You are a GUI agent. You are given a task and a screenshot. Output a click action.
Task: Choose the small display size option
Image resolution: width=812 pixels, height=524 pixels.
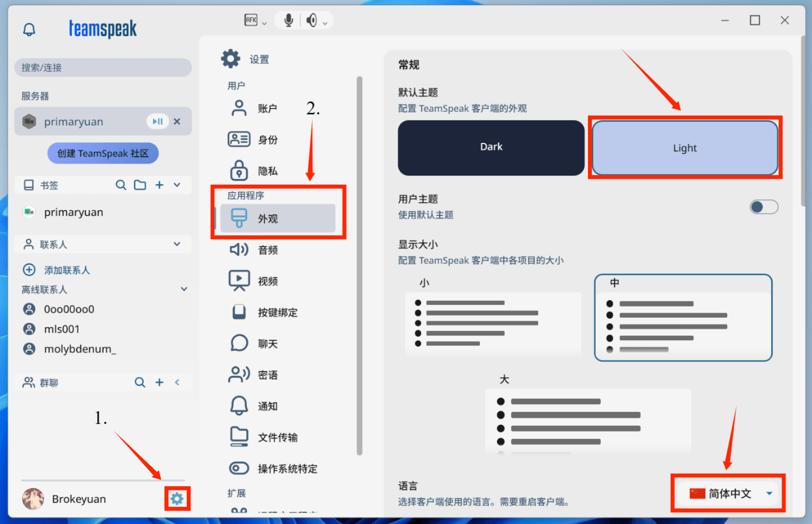493,315
